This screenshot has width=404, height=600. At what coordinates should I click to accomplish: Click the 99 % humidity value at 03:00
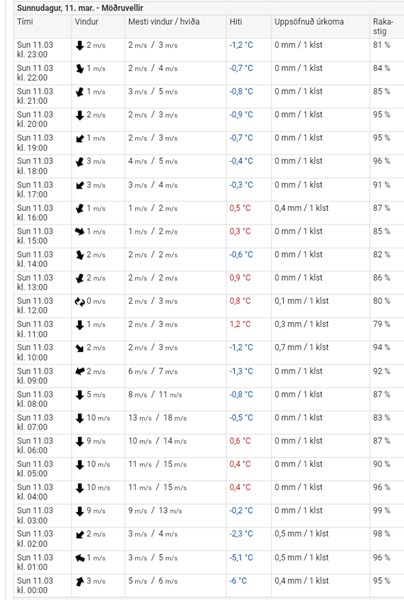point(381,510)
